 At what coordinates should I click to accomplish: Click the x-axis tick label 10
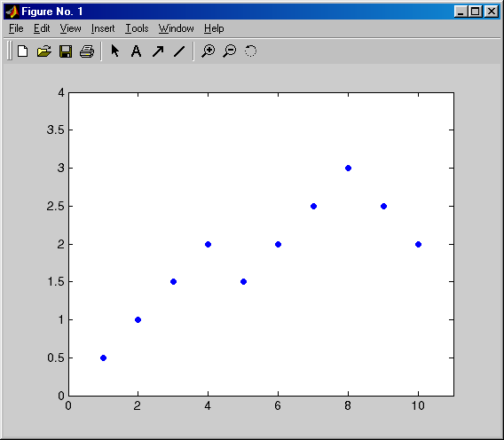coord(418,406)
